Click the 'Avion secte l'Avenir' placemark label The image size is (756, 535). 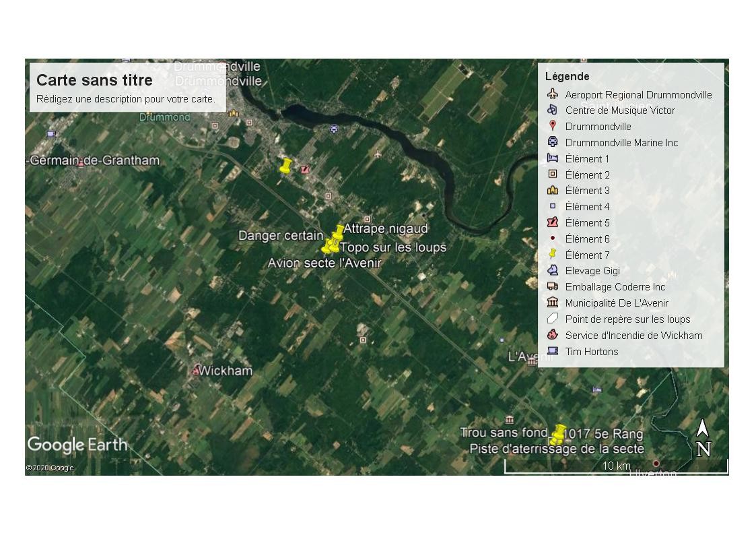coord(324,263)
